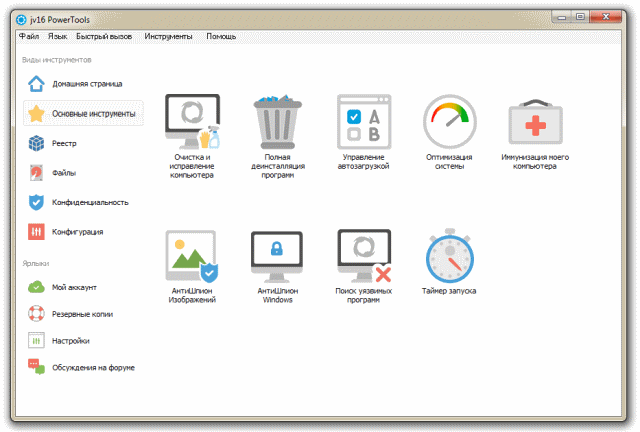Open the first-aid kit Иммунизация моего компьютера icon
640x432 pixels.
coord(535,122)
